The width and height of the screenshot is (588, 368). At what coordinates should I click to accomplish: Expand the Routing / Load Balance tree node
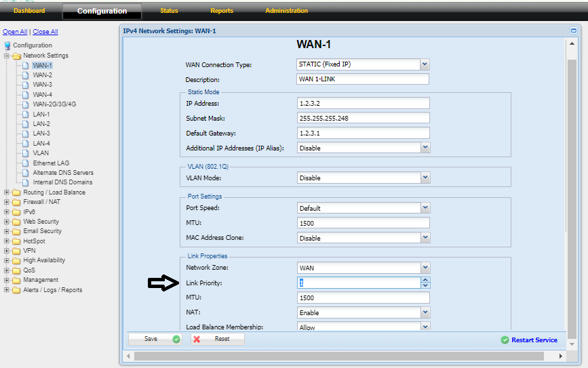tap(7, 192)
